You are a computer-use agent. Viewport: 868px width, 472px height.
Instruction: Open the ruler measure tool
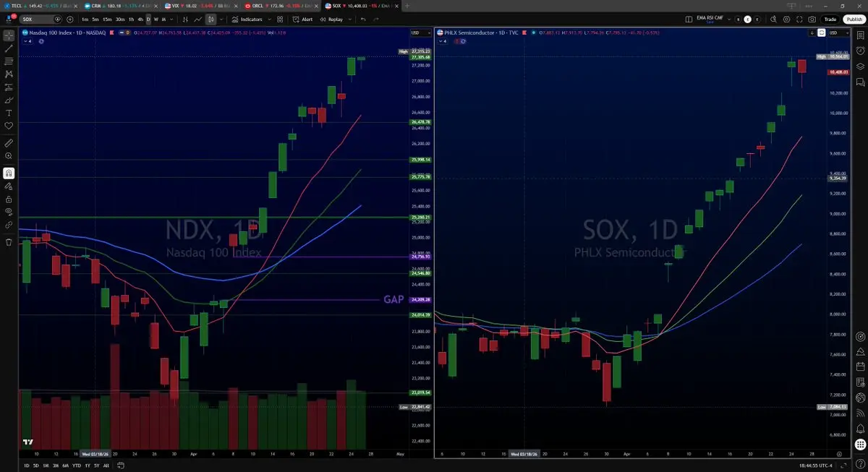point(10,143)
